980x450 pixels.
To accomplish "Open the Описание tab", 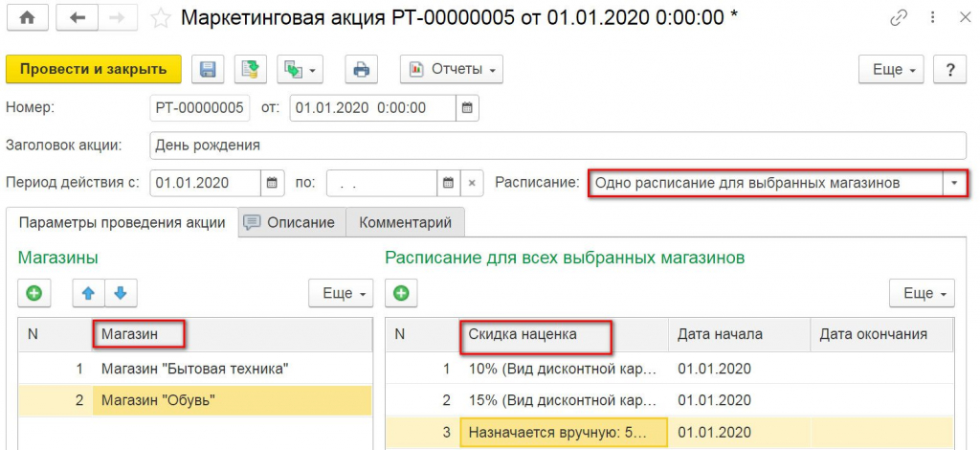I will point(293,222).
